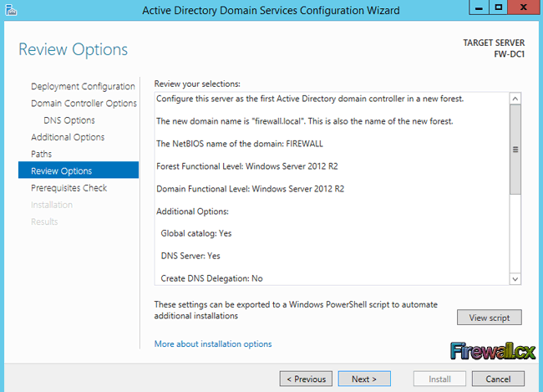Screen dimensions: 543x392
Task: Click the line 'DNS Server: Yes'
Action: click(x=190, y=256)
